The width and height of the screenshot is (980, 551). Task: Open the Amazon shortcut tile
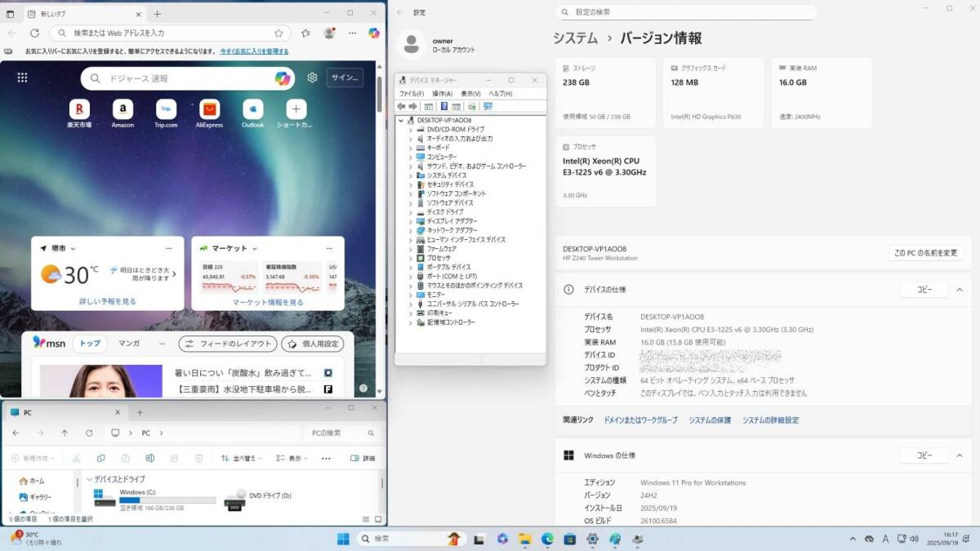pyautogui.click(x=122, y=113)
